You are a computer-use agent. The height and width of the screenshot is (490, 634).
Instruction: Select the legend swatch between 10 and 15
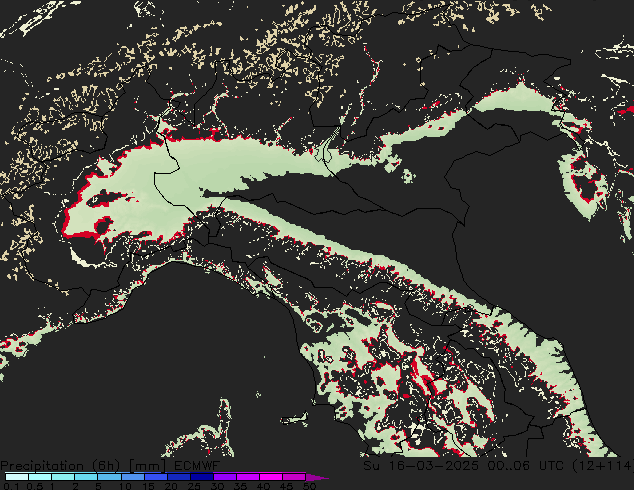pos(137,477)
